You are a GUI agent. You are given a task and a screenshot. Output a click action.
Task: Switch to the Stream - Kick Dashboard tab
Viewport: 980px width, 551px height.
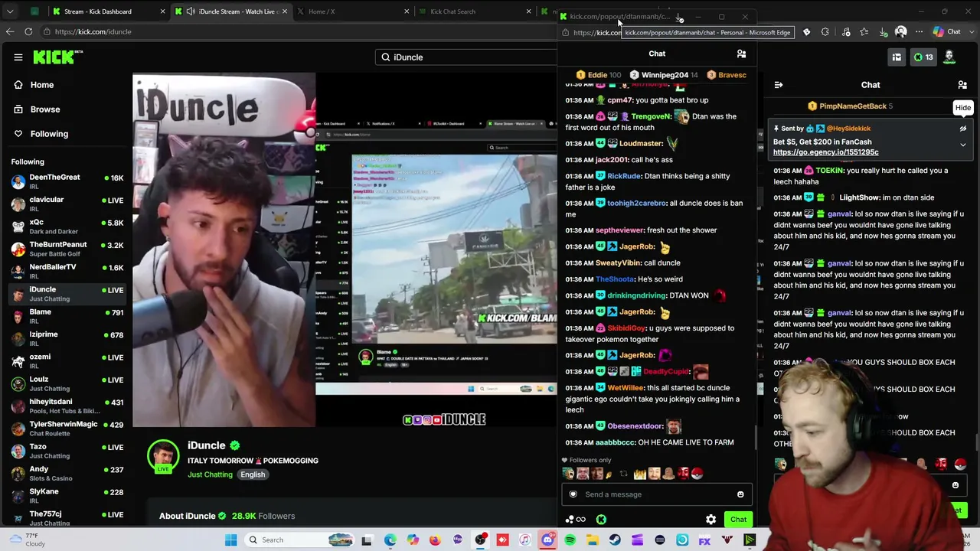pyautogui.click(x=103, y=11)
